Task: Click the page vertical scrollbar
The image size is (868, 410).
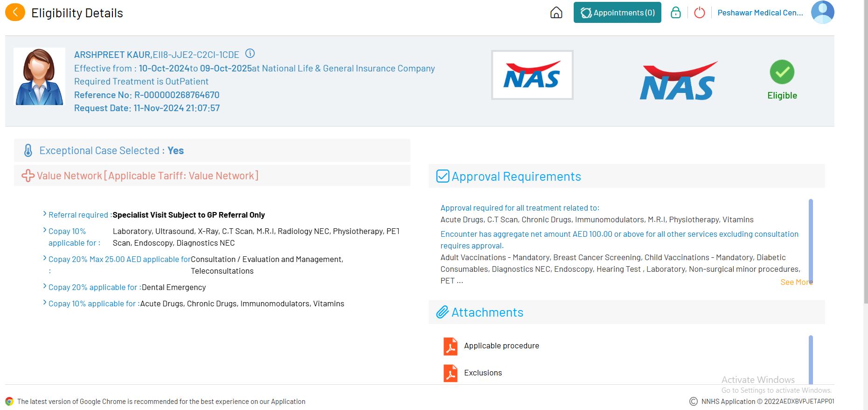Action: point(866,152)
